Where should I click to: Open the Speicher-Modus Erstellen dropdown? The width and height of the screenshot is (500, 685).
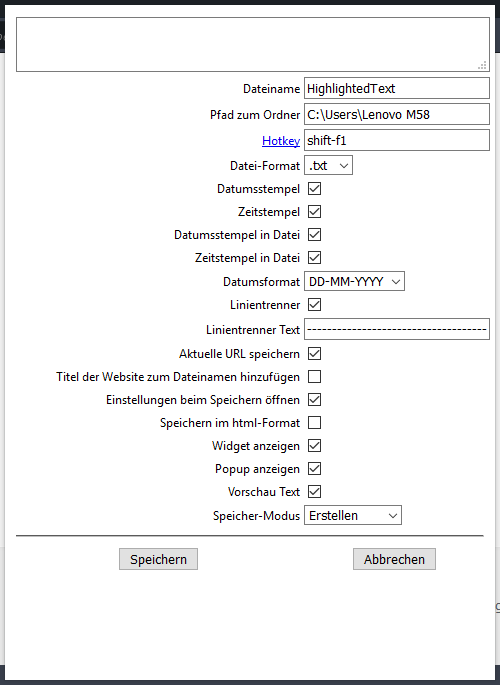pyautogui.click(x=353, y=515)
